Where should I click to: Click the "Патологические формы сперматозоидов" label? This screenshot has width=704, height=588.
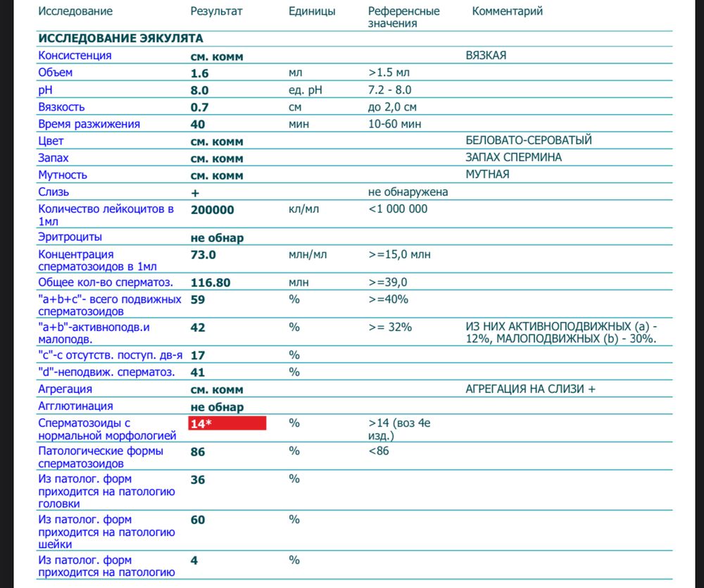(101, 457)
